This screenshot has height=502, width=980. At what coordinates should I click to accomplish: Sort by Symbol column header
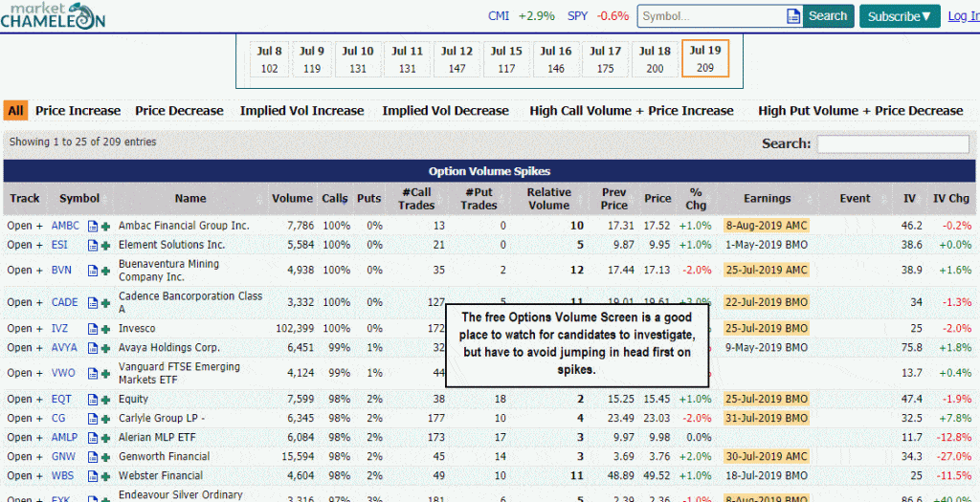click(79, 199)
